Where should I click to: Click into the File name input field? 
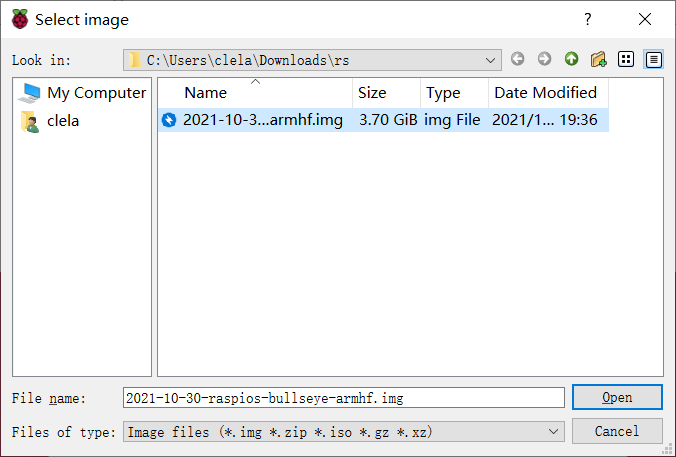[344, 398]
